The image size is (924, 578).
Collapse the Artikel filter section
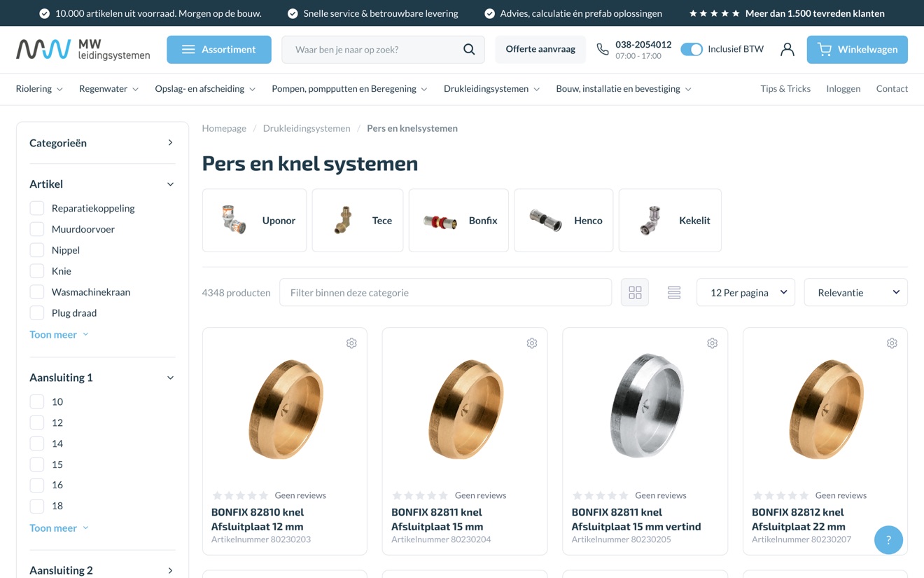[x=102, y=184]
